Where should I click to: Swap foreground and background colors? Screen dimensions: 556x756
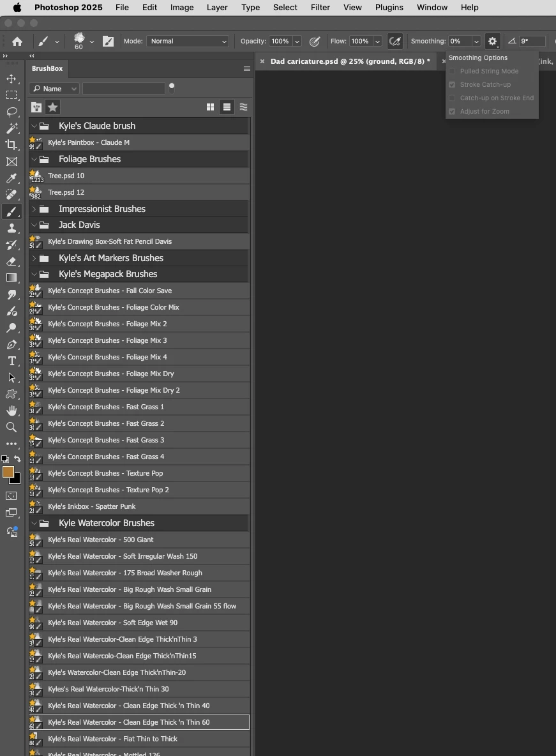tap(17, 458)
